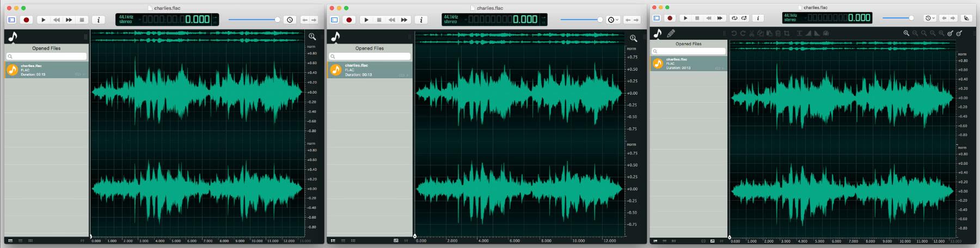Viewport: 980px width, 248px height.
Task: Go forward arrow in the middle window
Action: point(638,20)
